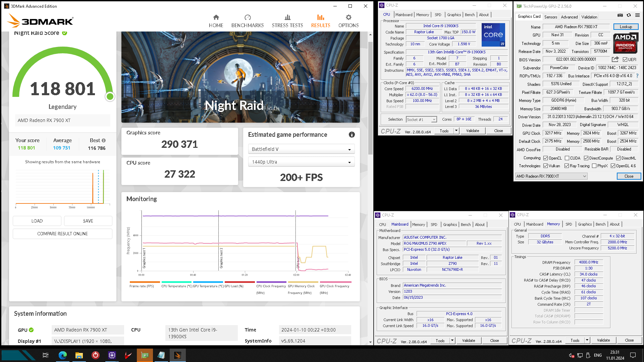Image resolution: width=644 pixels, height=362 pixels.
Task: Click the green GPU-Z icon on the taskbar
Action: coord(145,355)
